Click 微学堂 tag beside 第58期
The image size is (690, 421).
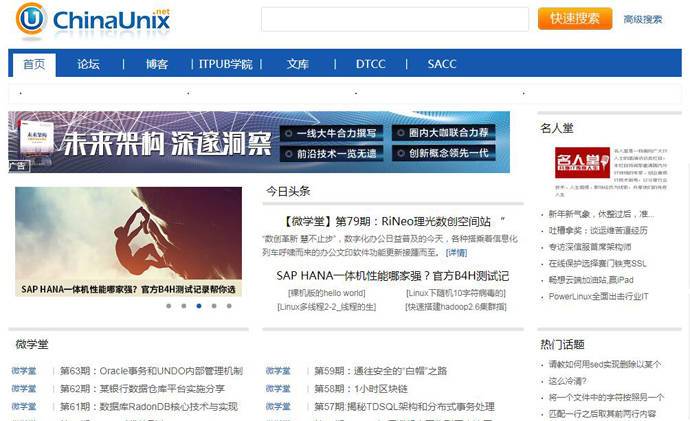278,389
